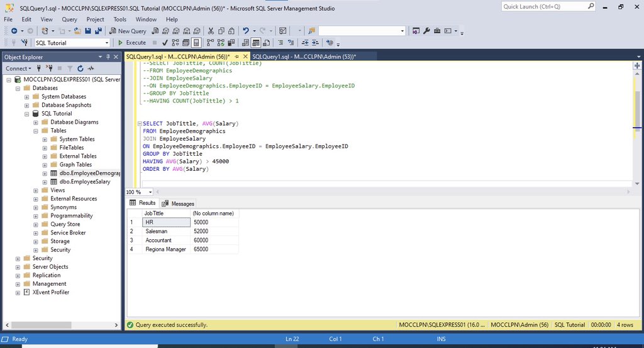Image resolution: width=644 pixels, height=348 pixels.
Task: Open the Window menu
Action: coord(146,19)
